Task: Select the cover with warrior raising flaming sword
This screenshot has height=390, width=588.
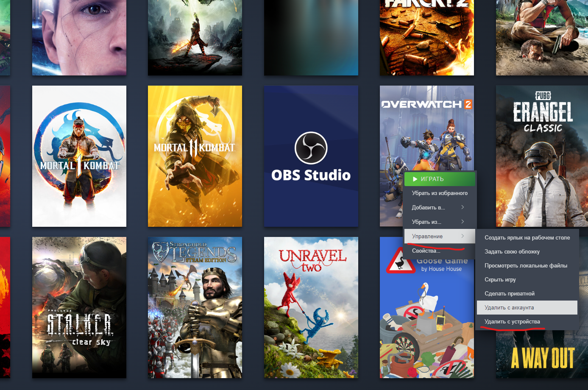Action: 195,38
